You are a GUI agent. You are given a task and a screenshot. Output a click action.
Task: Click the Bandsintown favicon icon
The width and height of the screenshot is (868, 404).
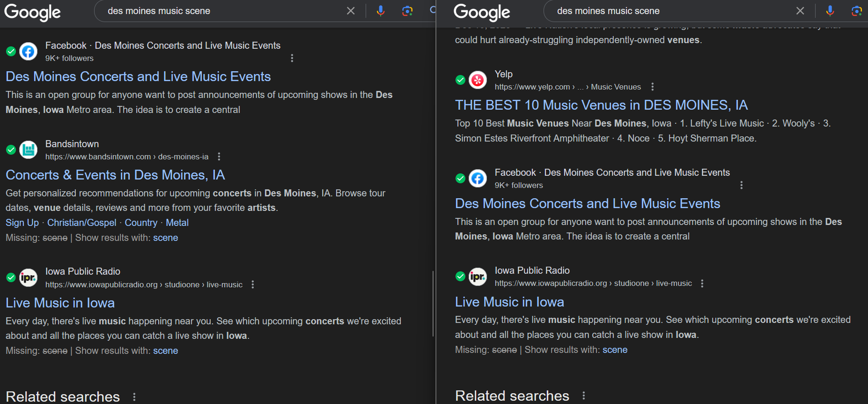point(29,150)
